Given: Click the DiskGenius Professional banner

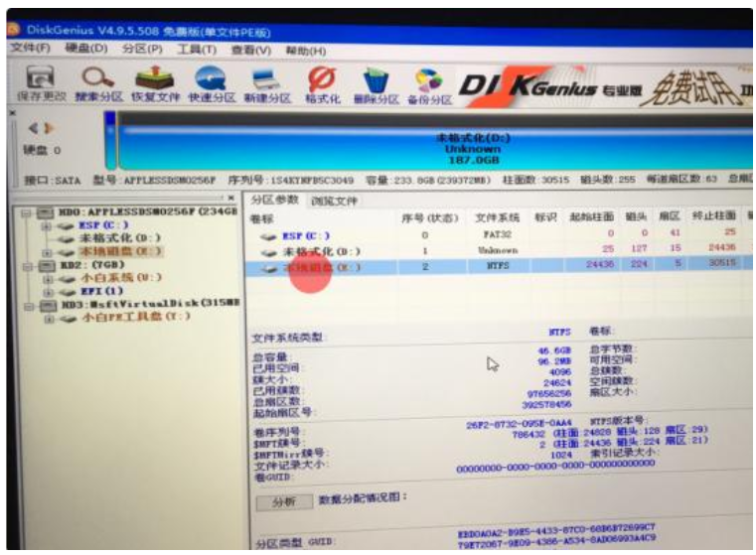Looking at the screenshot, I should (x=603, y=86).
